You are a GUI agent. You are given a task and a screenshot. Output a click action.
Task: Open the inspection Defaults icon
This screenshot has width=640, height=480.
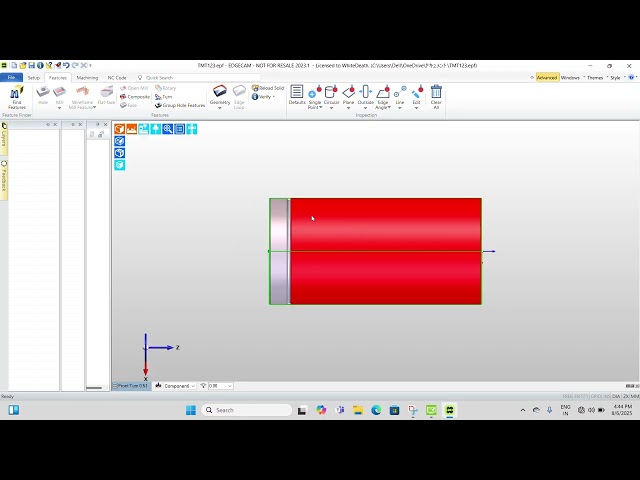pyautogui.click(x=297, y=92)
